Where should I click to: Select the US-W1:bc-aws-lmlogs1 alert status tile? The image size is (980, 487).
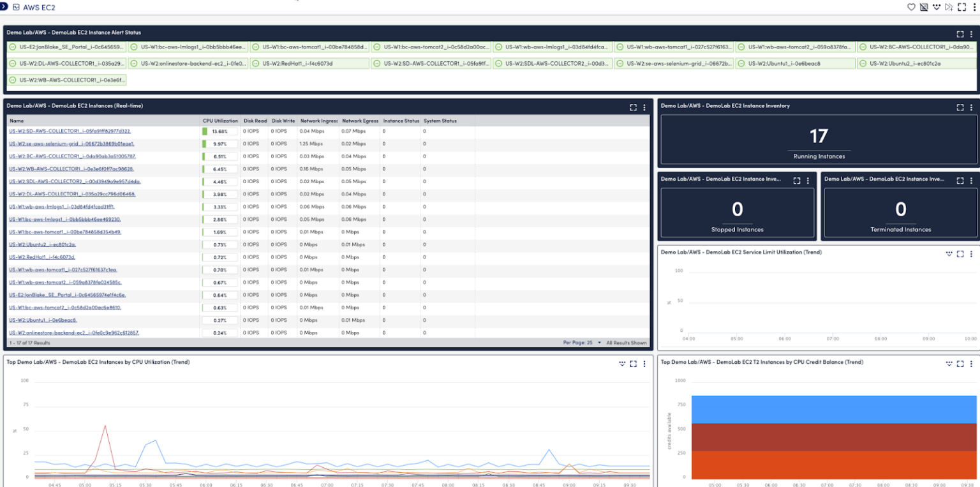[x=188, y=47]
